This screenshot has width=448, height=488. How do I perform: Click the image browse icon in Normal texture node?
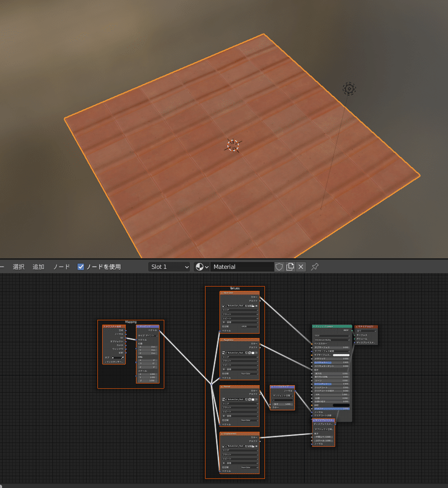[x=224, y=399]
